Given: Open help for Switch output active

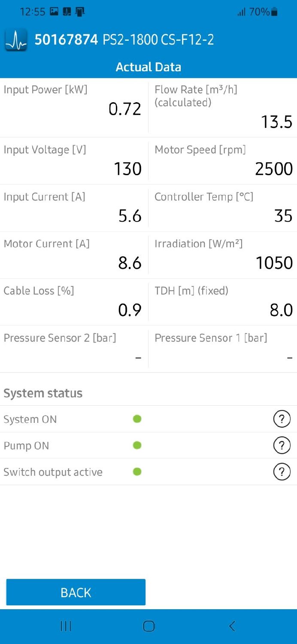Looking at the screenshot, I should tap(282, 472).
